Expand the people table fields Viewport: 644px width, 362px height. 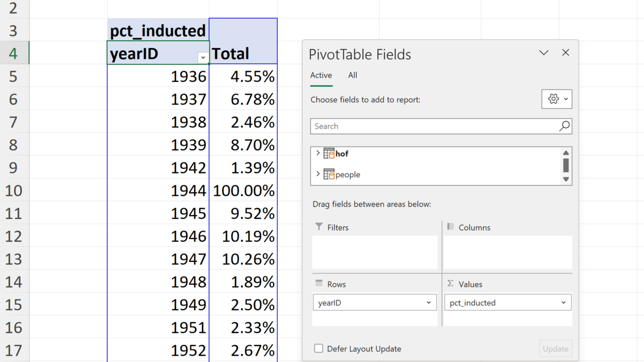[x=317, y=174]
